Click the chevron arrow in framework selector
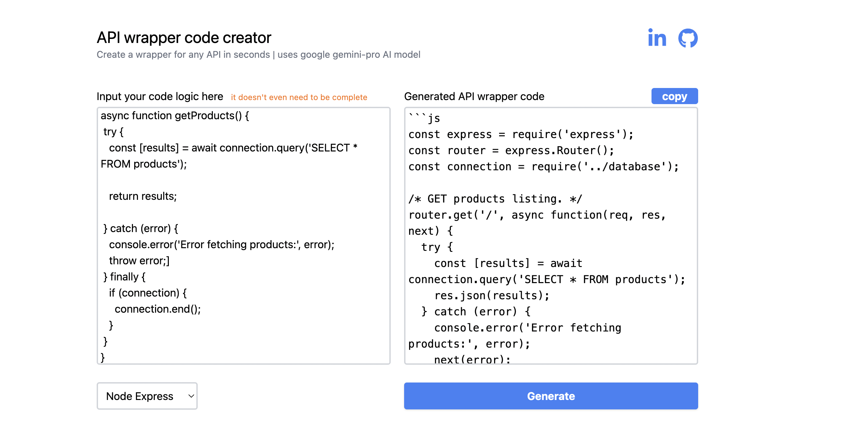868x448 pixels. [191, 396]
